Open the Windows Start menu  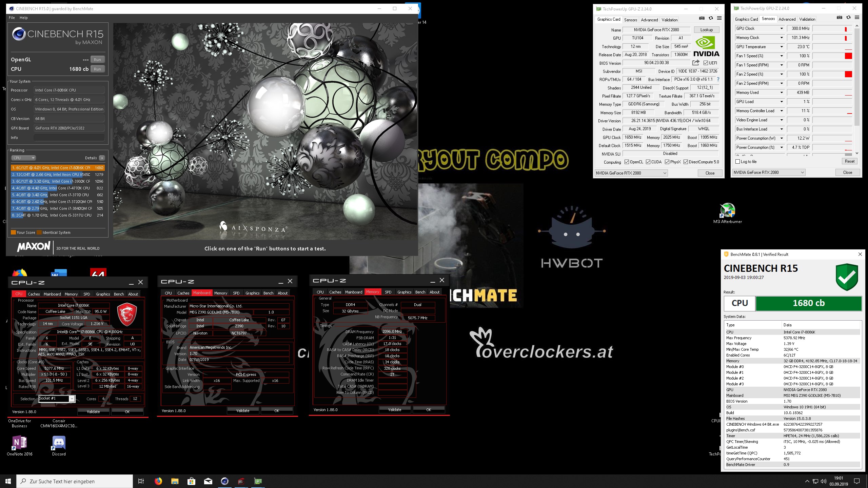[8, 481]
